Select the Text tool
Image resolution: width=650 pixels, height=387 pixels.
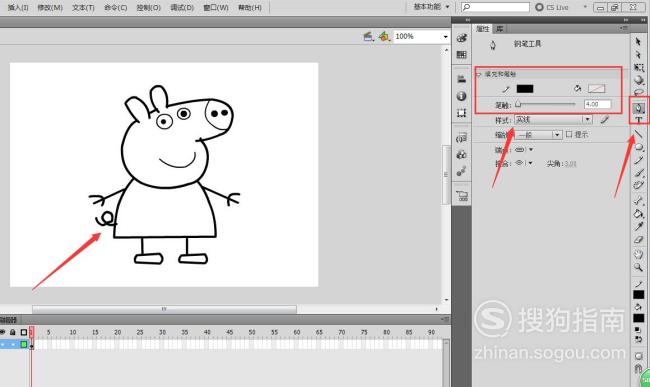[639, 120]
